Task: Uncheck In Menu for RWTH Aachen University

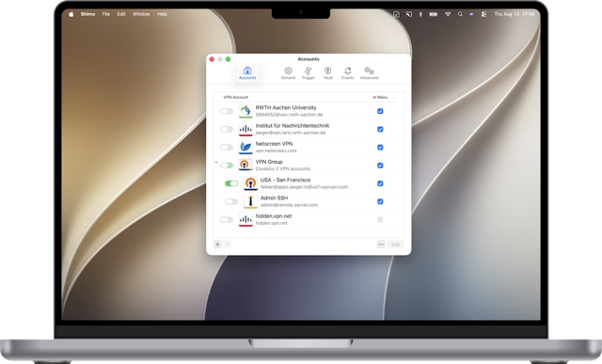Action: 380,111
